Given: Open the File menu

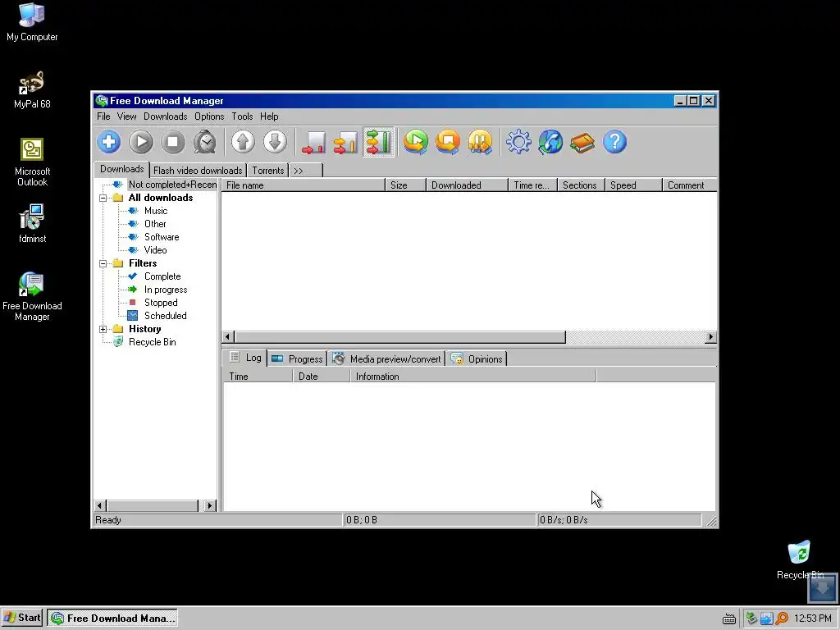Looking at the screenshot, I should [103, 116].
